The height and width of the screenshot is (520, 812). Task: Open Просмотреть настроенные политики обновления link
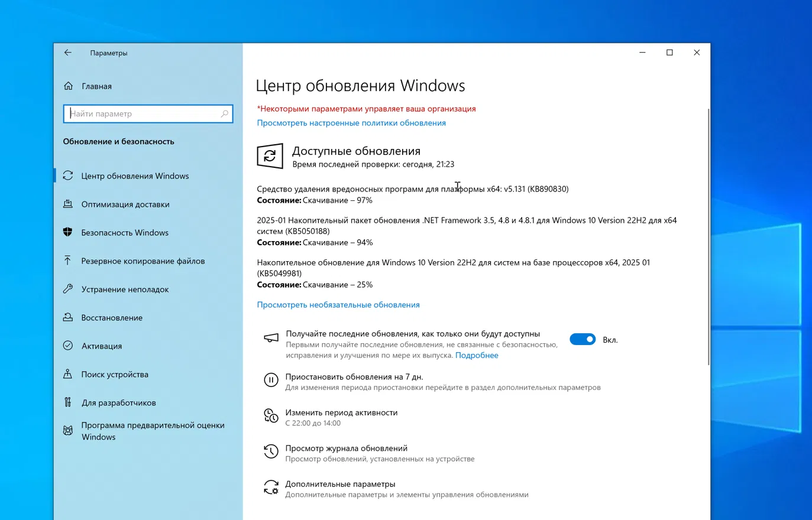[x=351, y=123]
